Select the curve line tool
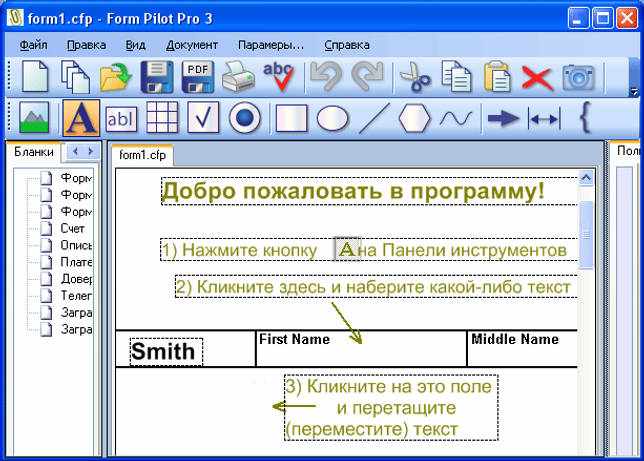 point(455,118)
